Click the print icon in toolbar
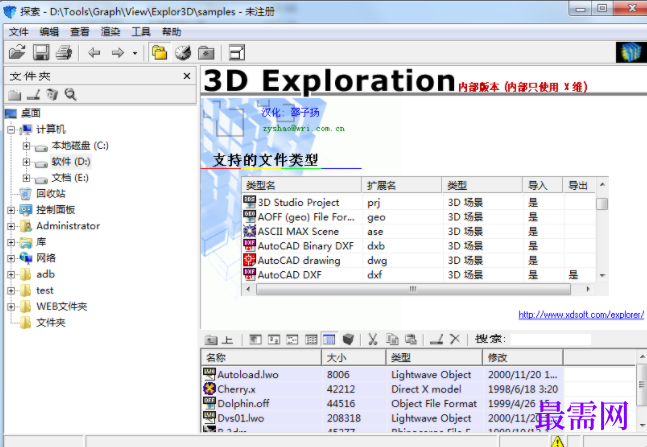 [64, 52]
